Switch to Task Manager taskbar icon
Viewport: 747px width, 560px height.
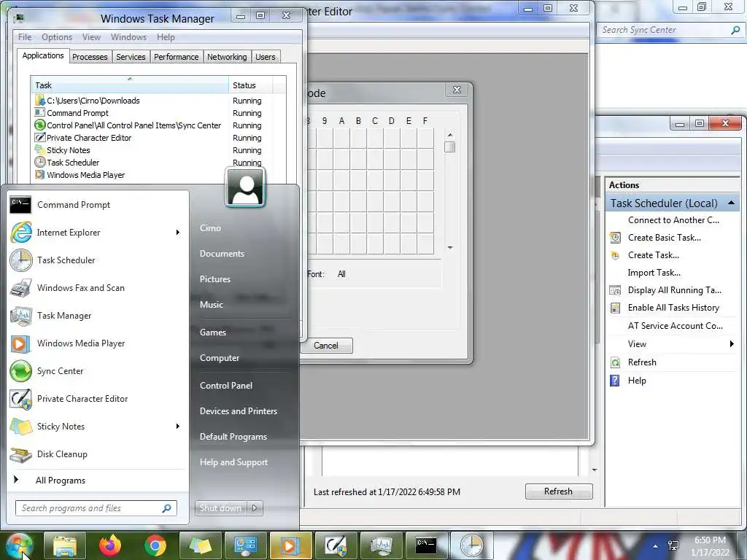coord(381,545)
